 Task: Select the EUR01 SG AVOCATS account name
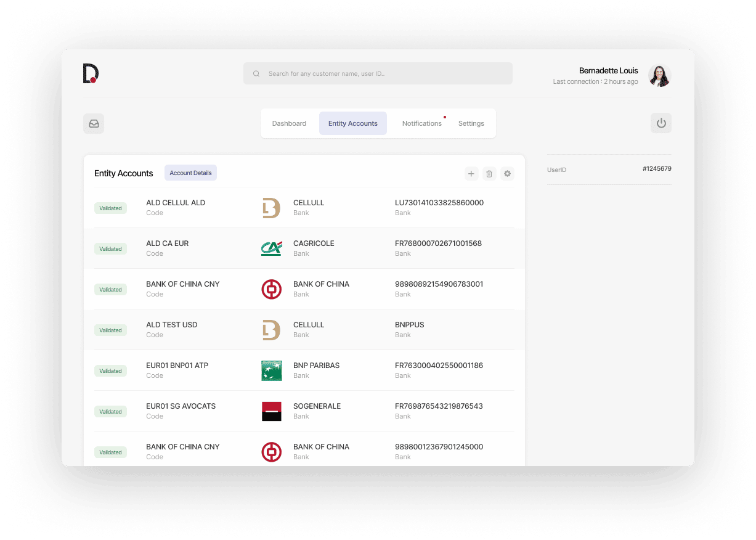(181, 406)
